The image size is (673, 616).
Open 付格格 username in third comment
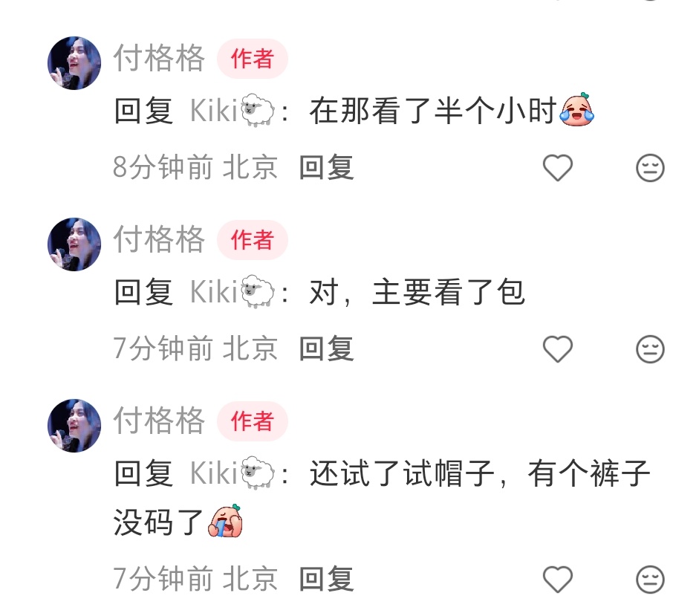(x=159, y=421)
